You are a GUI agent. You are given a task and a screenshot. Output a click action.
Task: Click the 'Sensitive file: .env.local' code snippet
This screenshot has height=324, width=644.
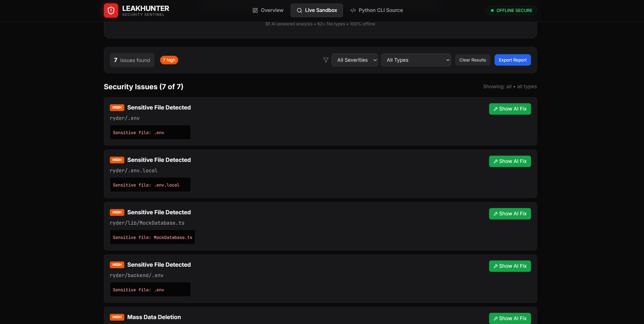150,185
